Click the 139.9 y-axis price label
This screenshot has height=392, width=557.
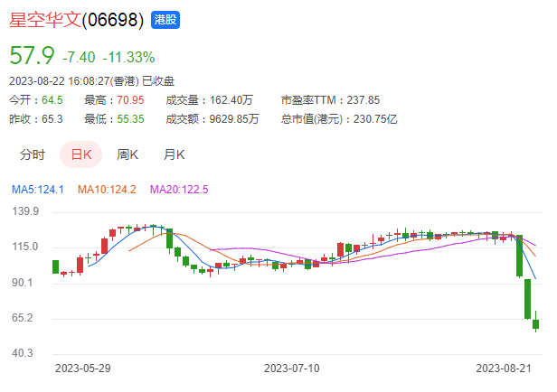(x=25, y=211)
